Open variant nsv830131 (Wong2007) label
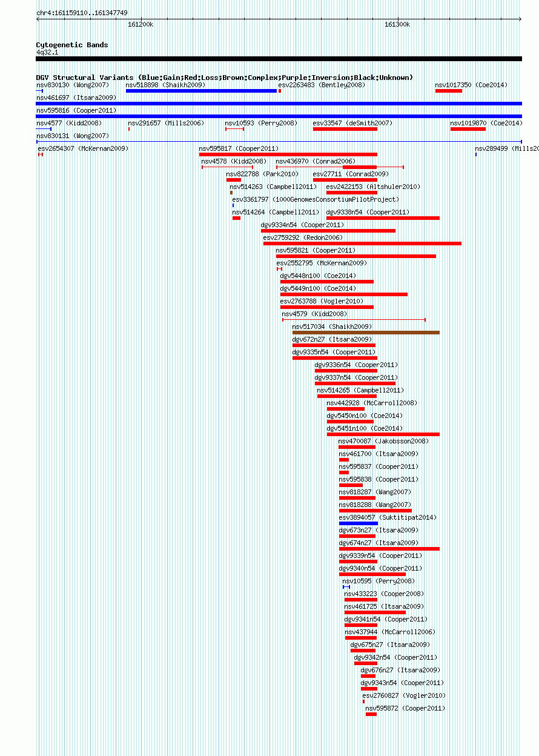This screenshot has height=756, width=539. [x=73, y=136]
